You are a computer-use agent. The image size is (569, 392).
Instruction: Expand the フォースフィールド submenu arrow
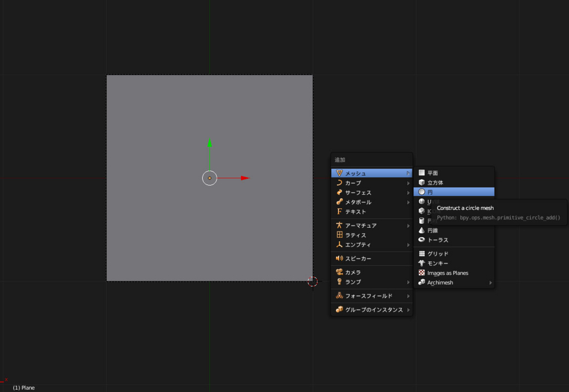point(408,296)
